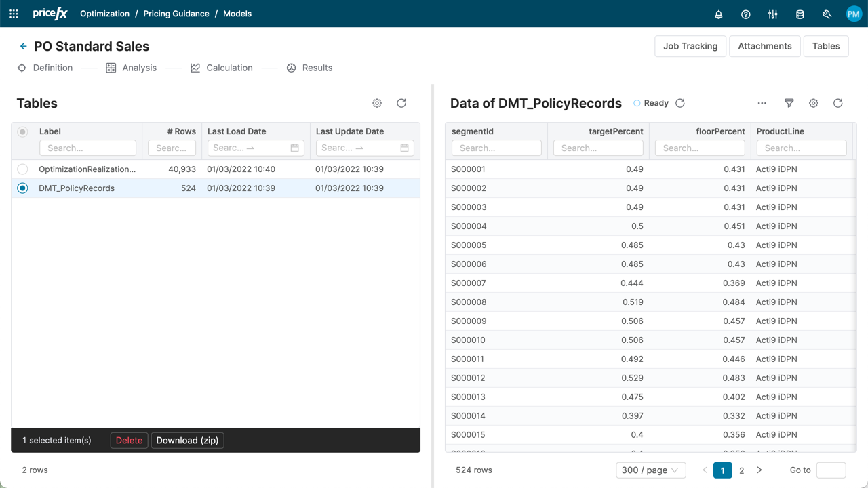Screen dimensions: 868x488
Task: Open the notifications bell
Action: [719, 14]
